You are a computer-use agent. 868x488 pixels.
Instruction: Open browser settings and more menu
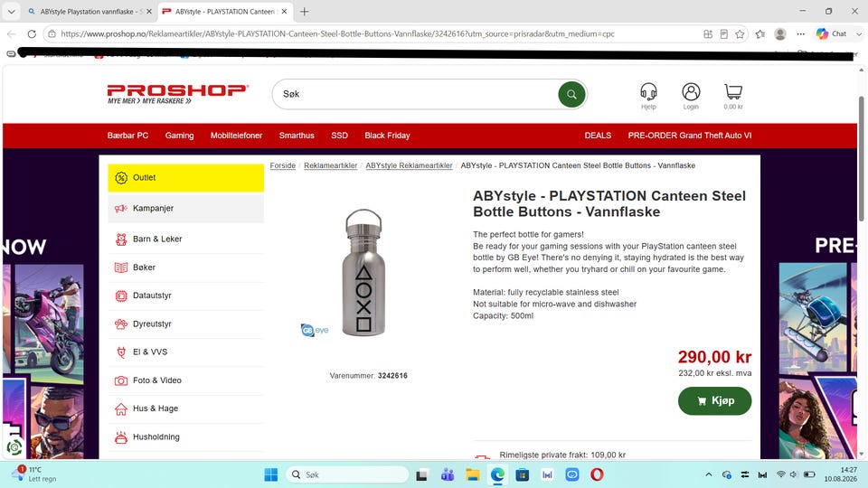pos(800,33)
